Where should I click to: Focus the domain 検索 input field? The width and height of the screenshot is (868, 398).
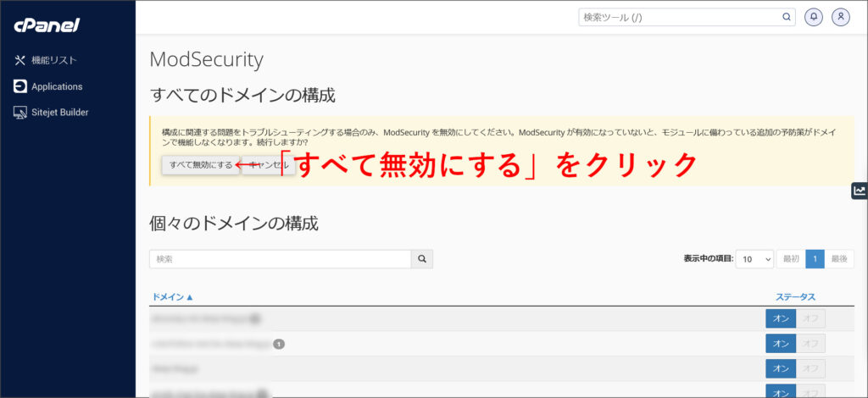coord(280,259)
